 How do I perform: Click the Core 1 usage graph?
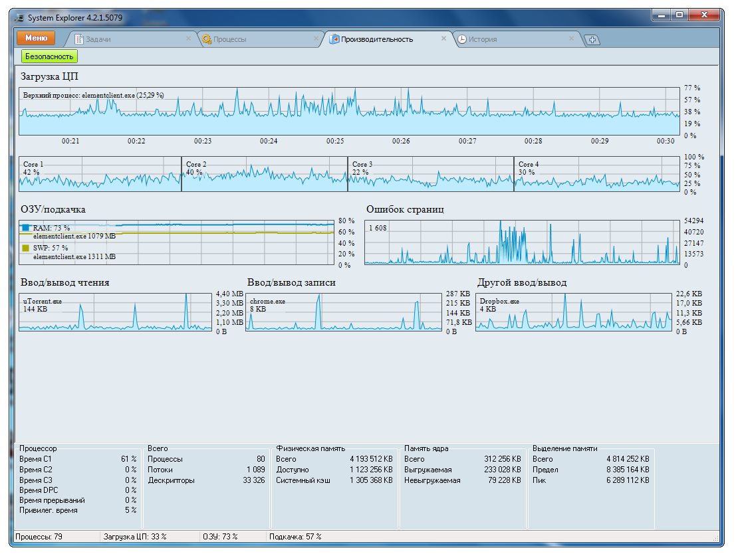click(100, 175)
